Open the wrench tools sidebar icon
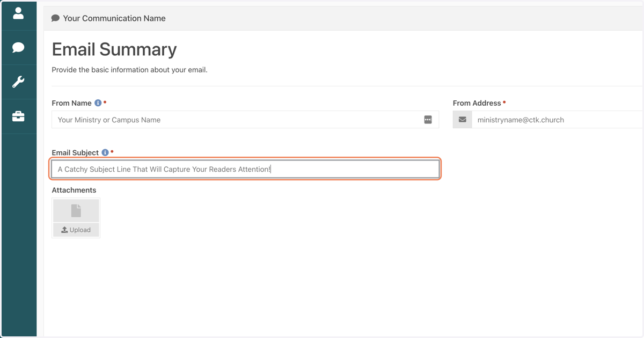 pos(18,82)
